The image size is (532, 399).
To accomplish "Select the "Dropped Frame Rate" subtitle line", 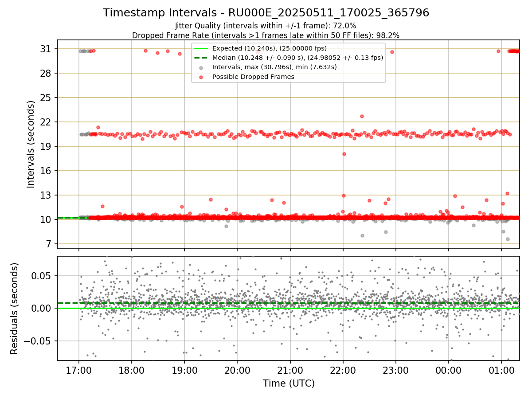I will coord(266,35).
